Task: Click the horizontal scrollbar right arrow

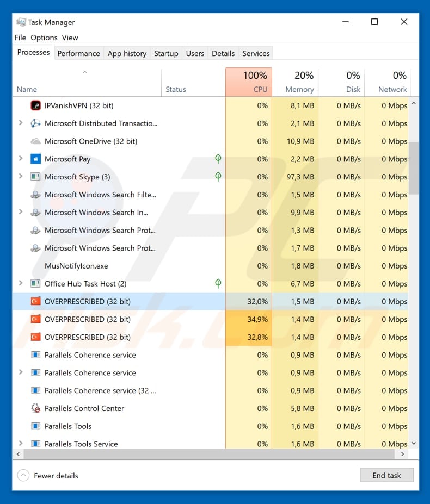Action: coord(402,454)
